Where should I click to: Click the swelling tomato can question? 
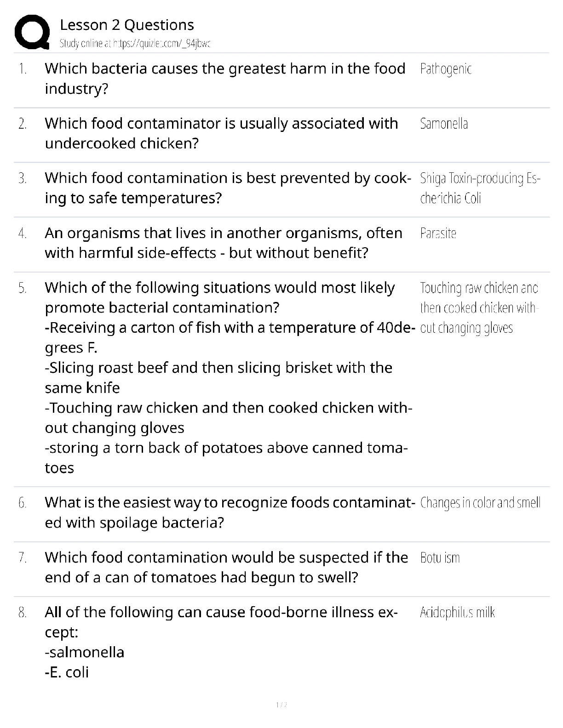[226, 567]
